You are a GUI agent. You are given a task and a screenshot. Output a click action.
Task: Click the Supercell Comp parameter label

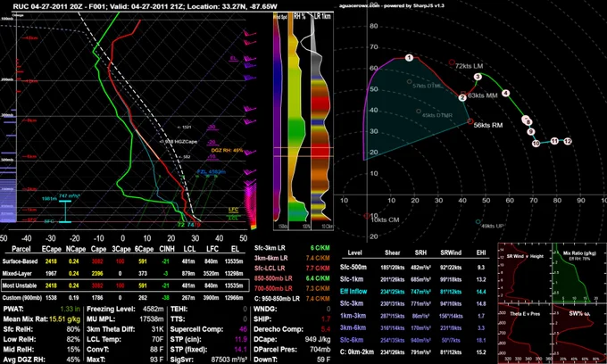[196, 329]
